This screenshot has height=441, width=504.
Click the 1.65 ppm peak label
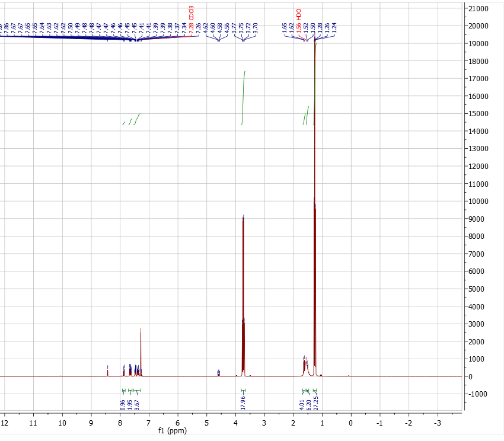(284, 27)
